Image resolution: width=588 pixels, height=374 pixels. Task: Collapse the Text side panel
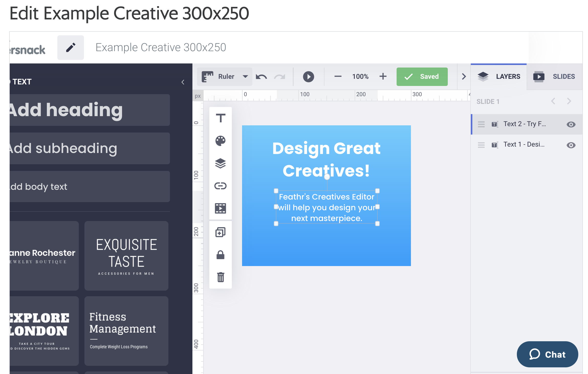click(x=183, y=82)
